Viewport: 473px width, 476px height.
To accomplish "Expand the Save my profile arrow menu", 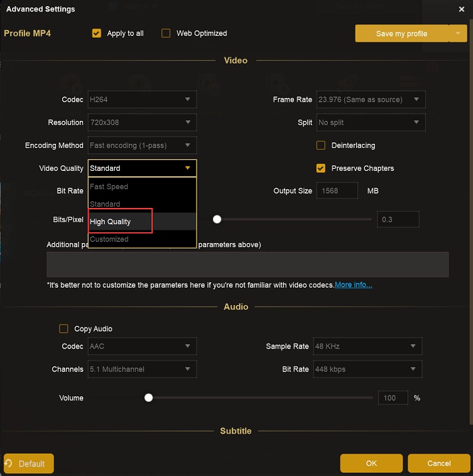I will [x=458, y=33].
